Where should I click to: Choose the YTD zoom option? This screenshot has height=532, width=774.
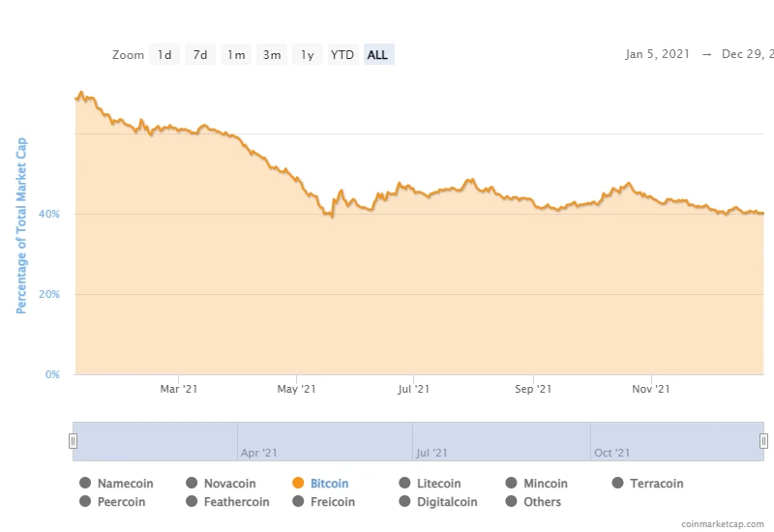pyautogui.click(x=342, y=55)
